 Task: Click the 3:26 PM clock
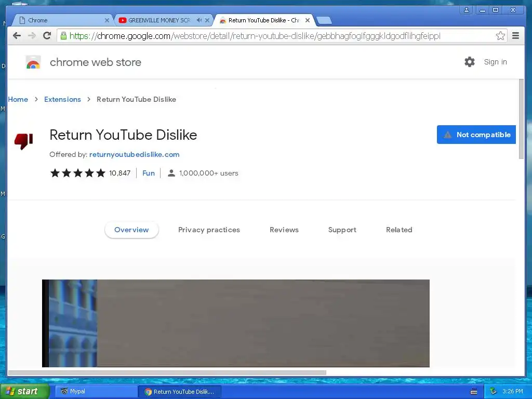point(513,391)
